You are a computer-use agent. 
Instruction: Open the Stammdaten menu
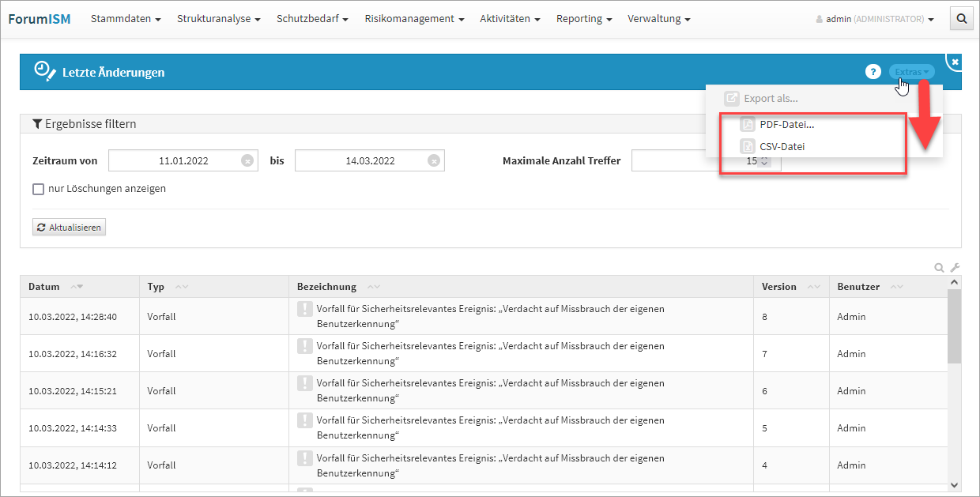point(126,19)
